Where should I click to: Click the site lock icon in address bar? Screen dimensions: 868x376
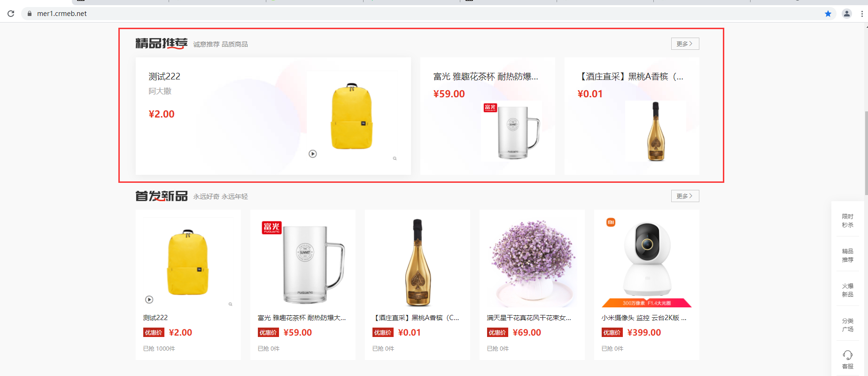(x=30, y=14)
